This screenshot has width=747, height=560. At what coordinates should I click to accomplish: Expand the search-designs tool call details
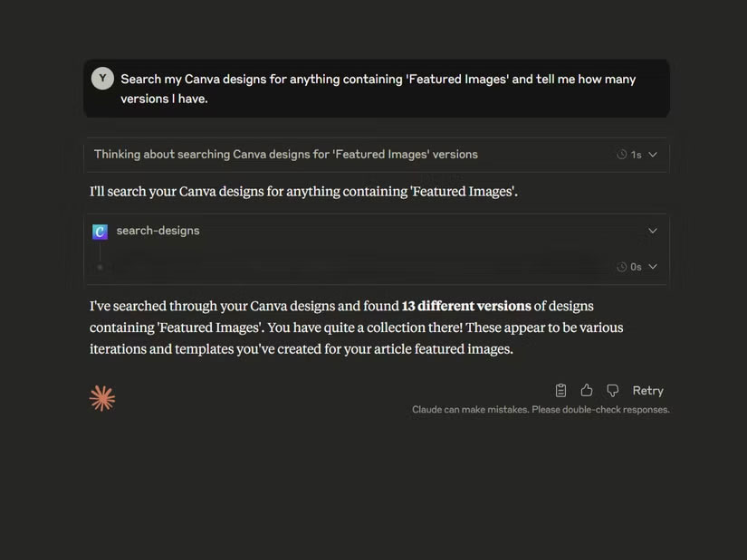click(653, 231)
